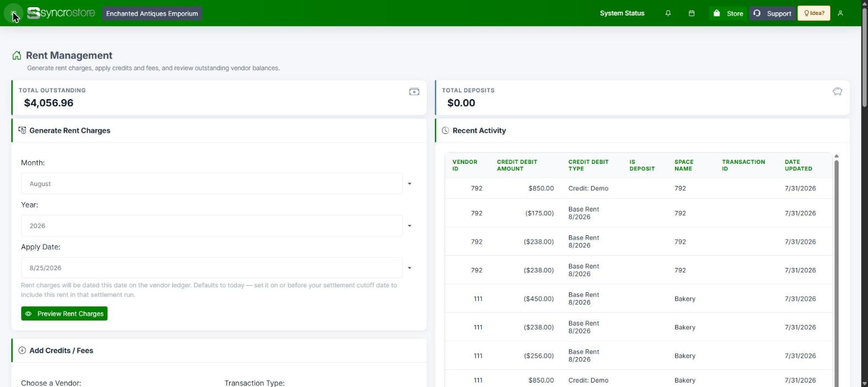Click the Recent Activity clock icon
This screenshot has width=868, height=387.
tap(446, 131)
